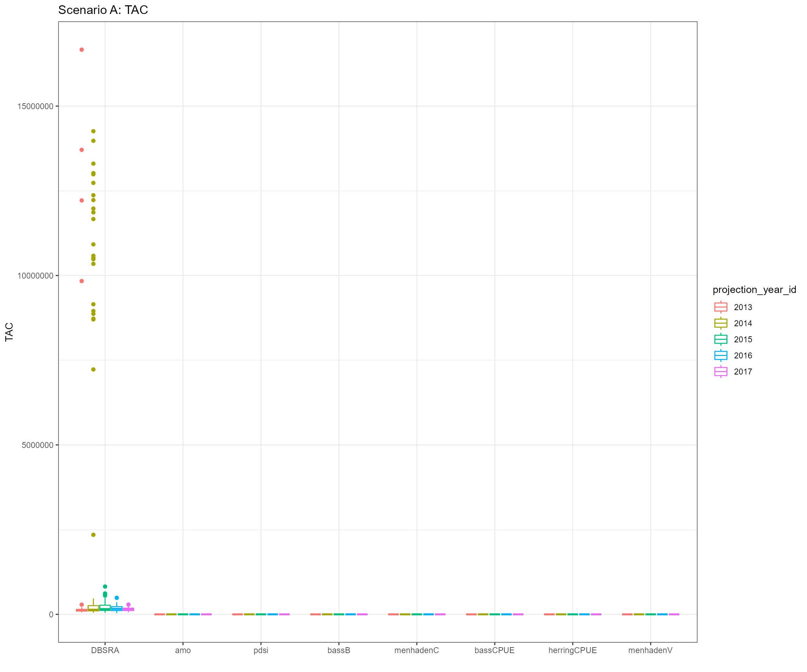Click the 2015 green legend box icon
Viewport: 807px width, 672px height.
(721, 339)
